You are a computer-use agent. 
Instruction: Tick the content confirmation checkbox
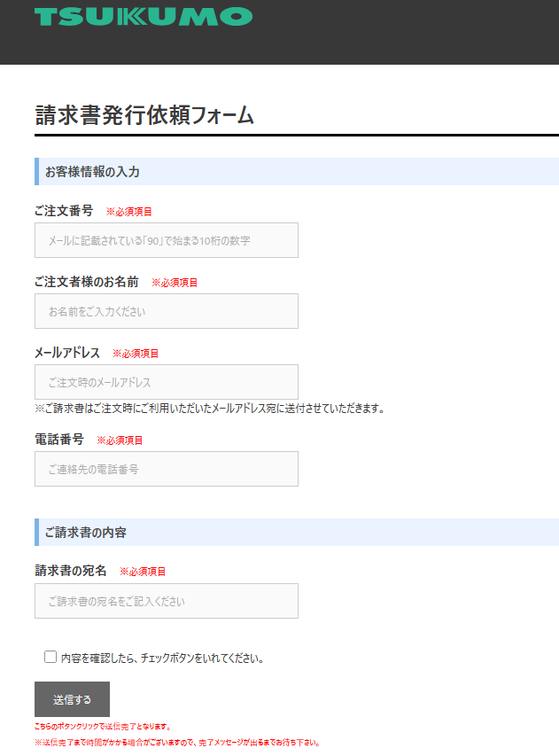click(x=50, y=657)
